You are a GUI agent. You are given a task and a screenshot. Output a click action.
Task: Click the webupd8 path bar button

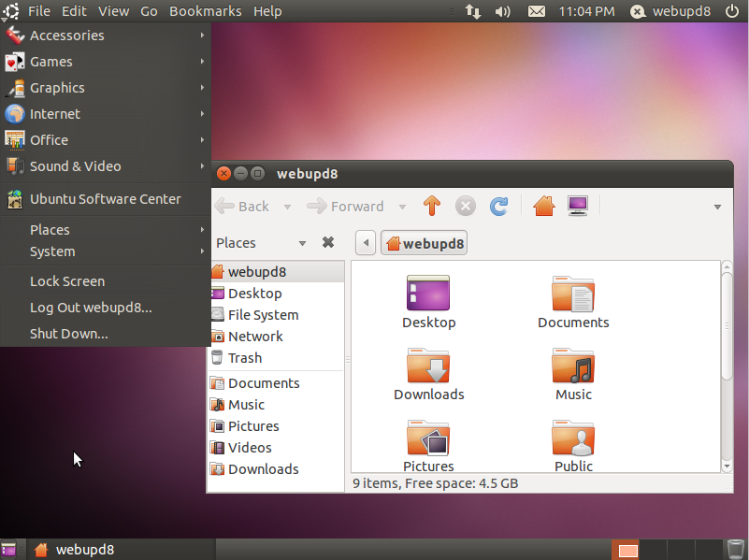click(x=425, y=243)
